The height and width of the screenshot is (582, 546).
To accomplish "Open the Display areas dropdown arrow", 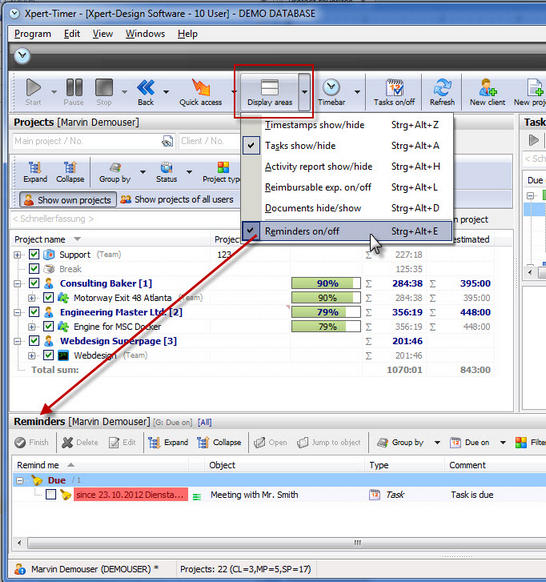I will pos(304,92).
